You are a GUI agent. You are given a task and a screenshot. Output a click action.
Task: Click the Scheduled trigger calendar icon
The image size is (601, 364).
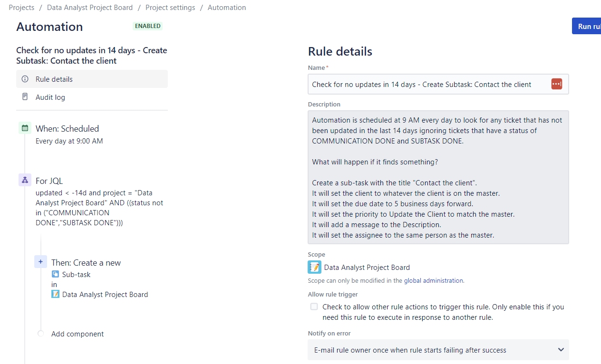25,127
